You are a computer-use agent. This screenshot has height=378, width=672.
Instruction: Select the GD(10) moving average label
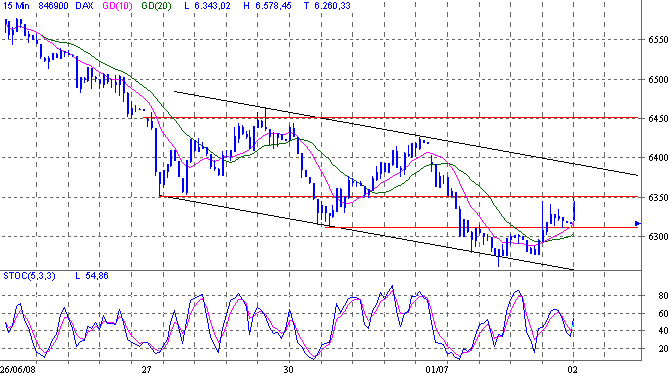tap(117, 6)
